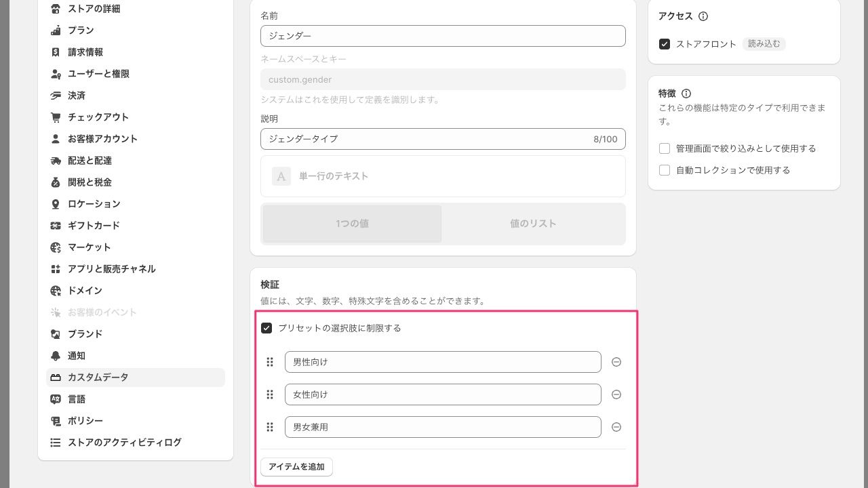Click the ギフトカード icon
868x488 pixels.
[56, 226]
